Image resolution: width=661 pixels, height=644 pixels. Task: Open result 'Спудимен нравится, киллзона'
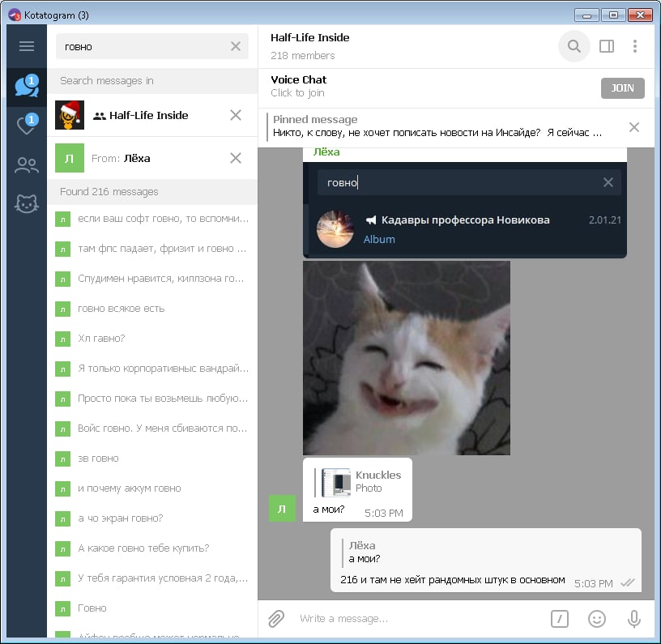(152, 279)
